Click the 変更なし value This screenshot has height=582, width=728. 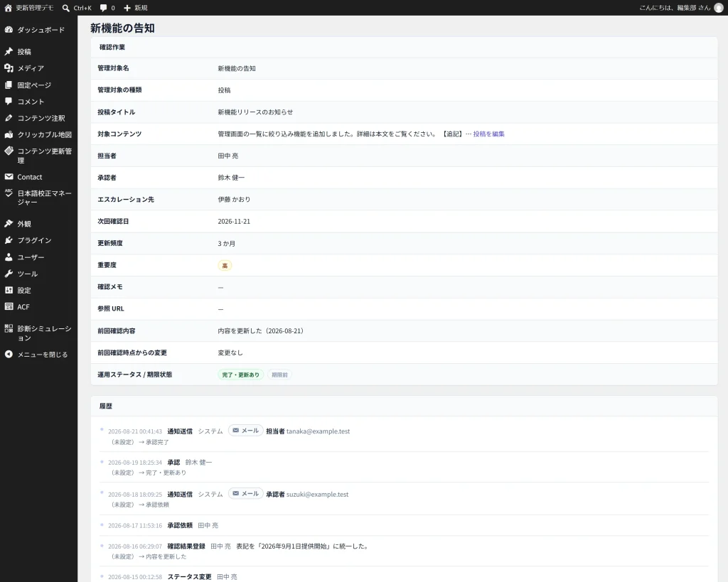tap(230, 352)
